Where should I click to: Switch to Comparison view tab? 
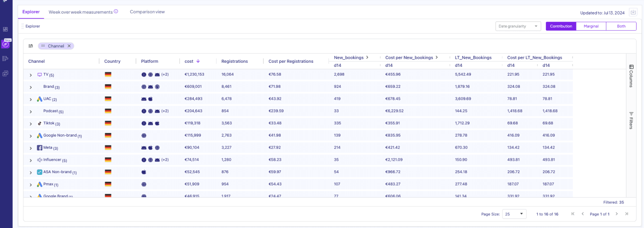tap(147, 12)
